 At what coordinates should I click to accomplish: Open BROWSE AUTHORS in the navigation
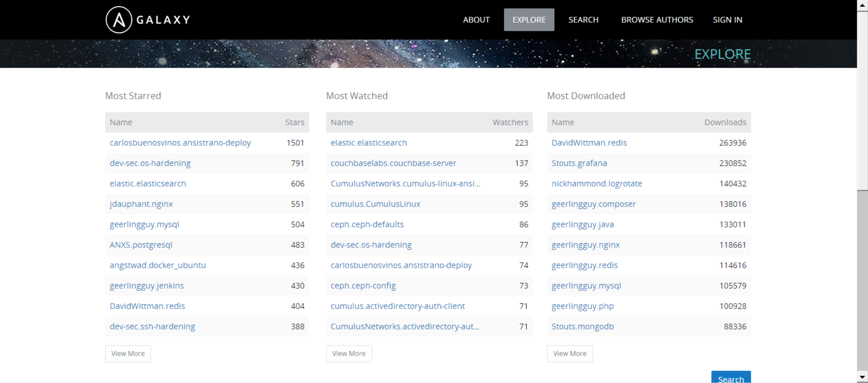657,20
